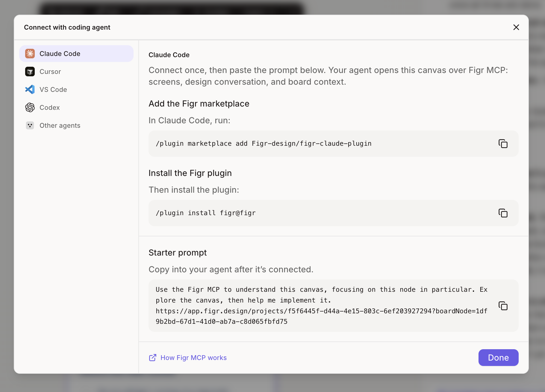Open the How Figr MCP works link
The width and height of the screenshot is (545, 392).
coord(188,358)
